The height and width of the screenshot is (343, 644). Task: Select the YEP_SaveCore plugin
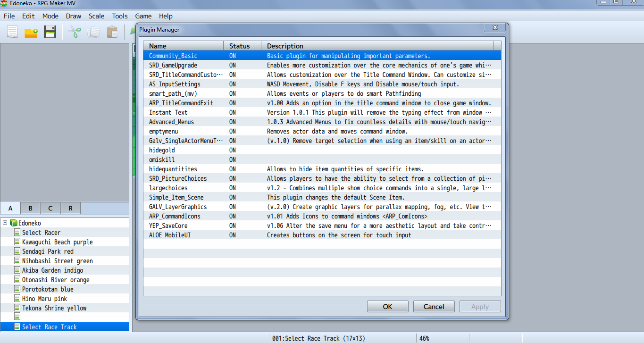point(322,226)
